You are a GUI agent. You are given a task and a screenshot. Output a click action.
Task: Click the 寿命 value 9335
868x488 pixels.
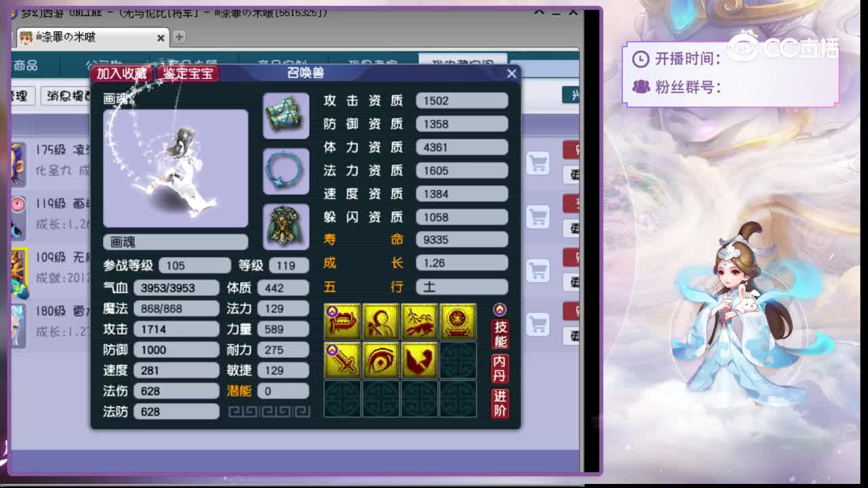coord(462,239)
